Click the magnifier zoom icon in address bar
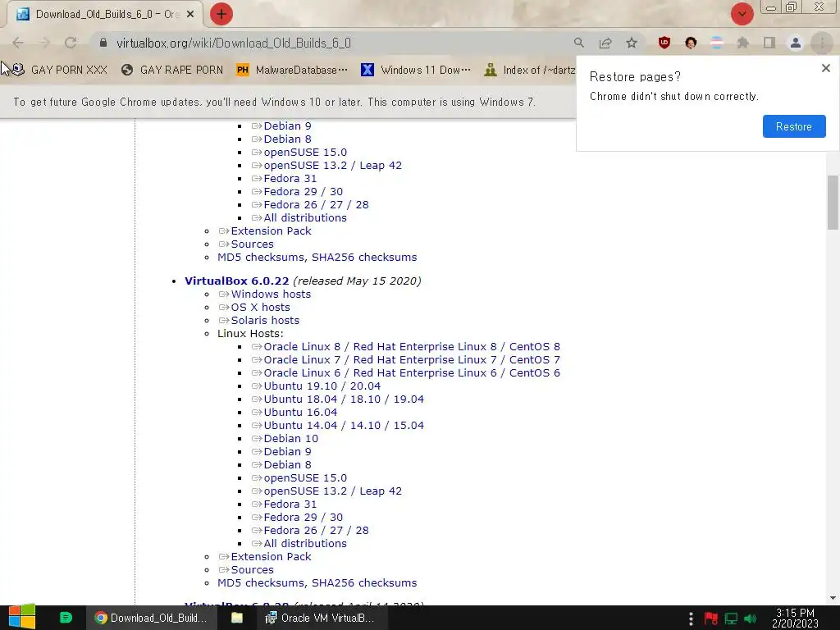 (x=578, y=43)
